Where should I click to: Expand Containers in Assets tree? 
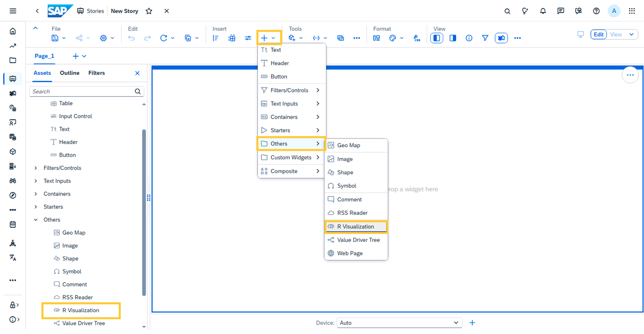pos(36,194)
